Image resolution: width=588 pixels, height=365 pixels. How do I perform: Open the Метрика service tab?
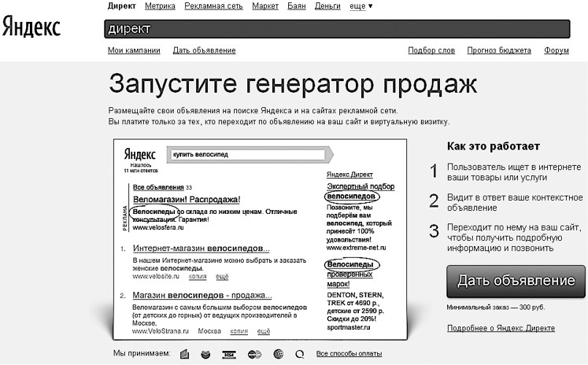160,6
